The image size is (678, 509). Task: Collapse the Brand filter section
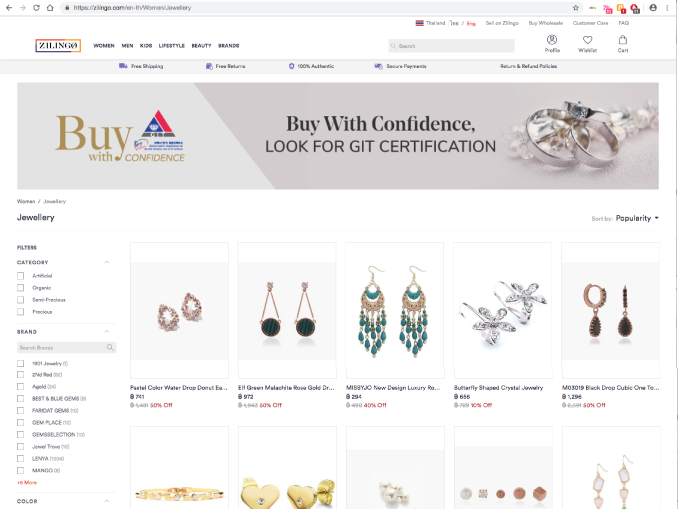[x=107, y=332]
